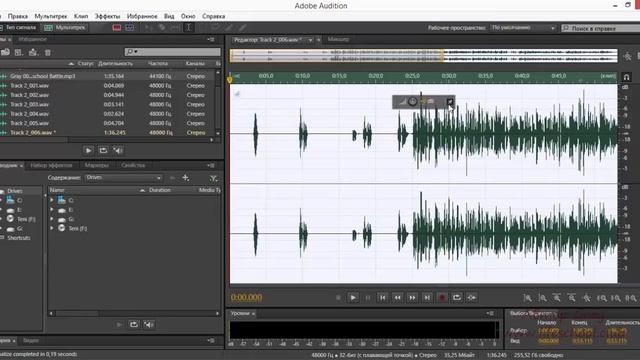Open the Правка menu
640x360 pixels.
point(18,16)
